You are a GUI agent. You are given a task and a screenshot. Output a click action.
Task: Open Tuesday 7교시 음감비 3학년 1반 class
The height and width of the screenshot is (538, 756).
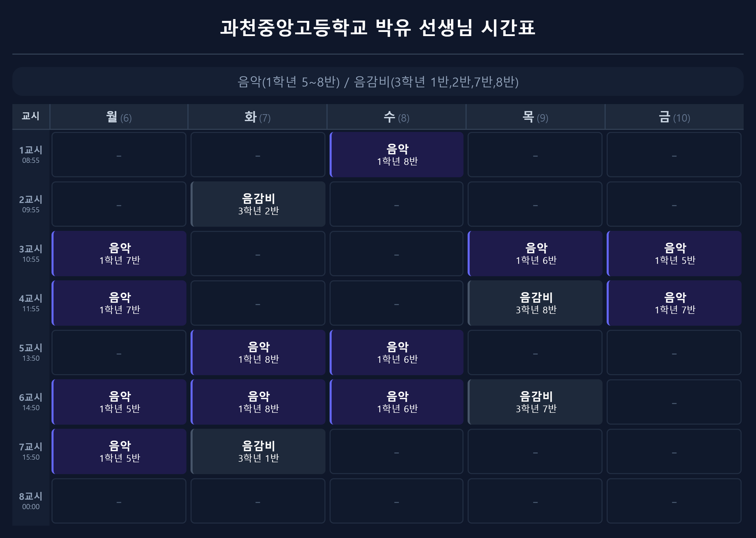pos(258,451)
